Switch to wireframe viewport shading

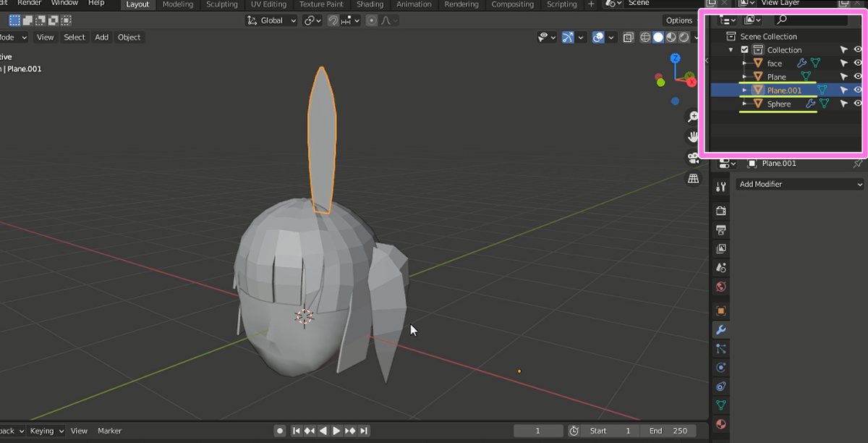645,37
